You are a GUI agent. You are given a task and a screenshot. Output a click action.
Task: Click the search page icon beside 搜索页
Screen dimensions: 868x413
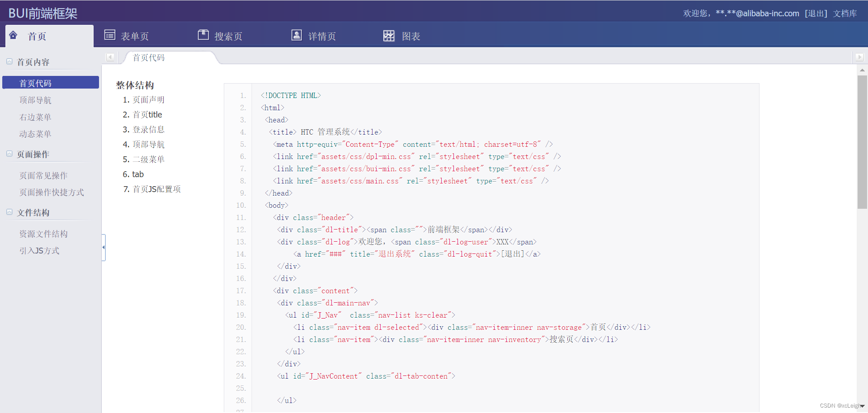click(203, 35)
